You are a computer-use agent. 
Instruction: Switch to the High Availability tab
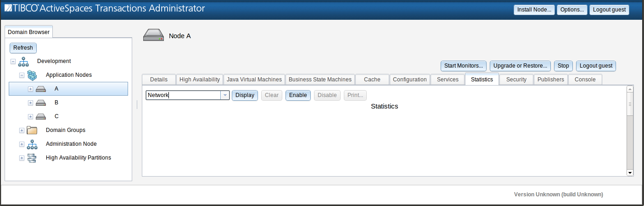tap(200, 80)
